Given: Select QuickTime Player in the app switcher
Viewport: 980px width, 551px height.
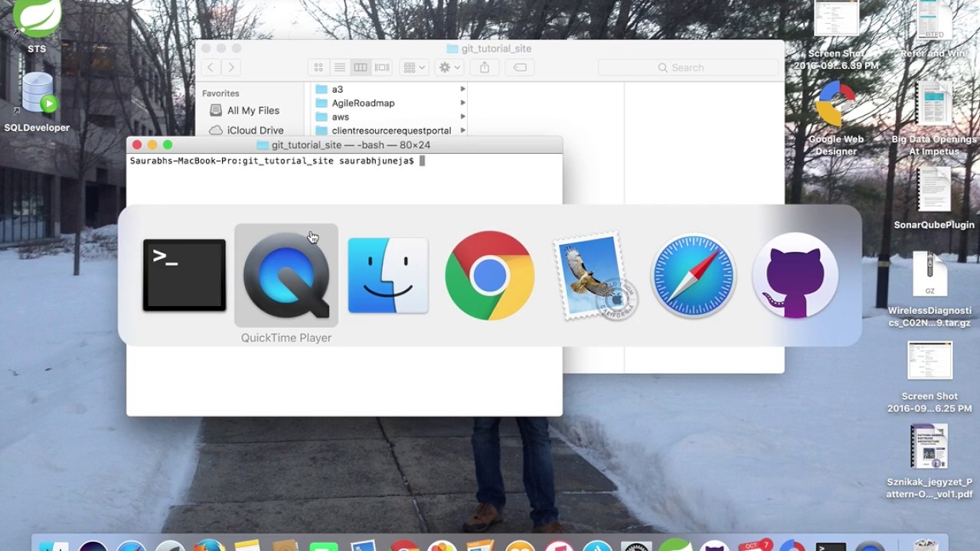Looking at the screenshot, I should point(286,275).
